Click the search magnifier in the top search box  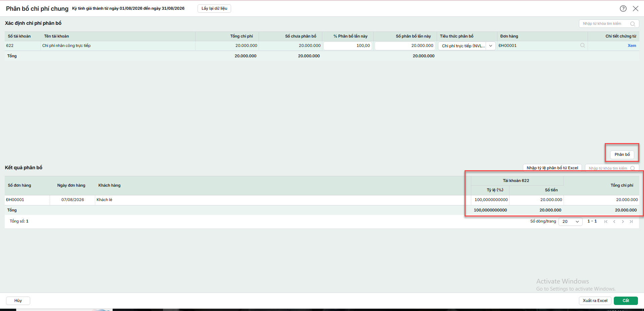(x=633, y=24)
